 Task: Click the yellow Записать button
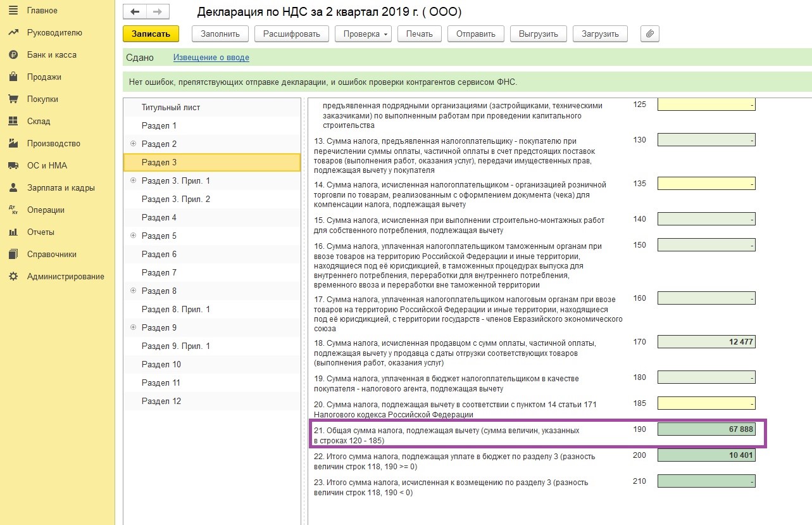click(151, 34)
